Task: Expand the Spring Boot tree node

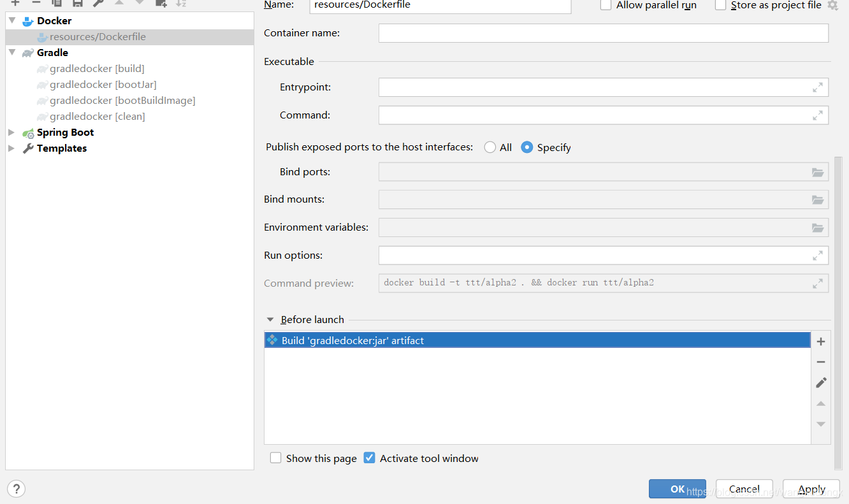Action: tap(11, 133)
